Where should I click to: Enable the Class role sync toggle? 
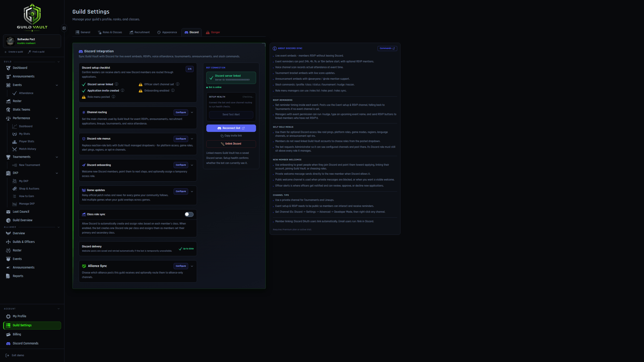[x=189, y=214]
